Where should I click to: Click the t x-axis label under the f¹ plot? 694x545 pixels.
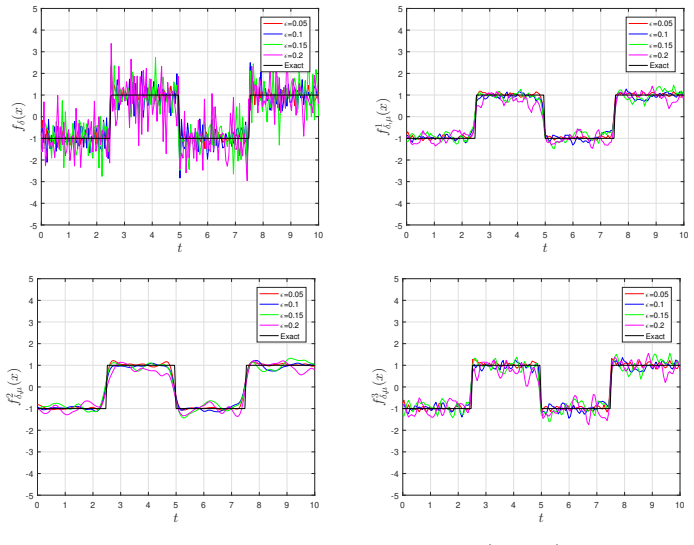coord(545,248)
